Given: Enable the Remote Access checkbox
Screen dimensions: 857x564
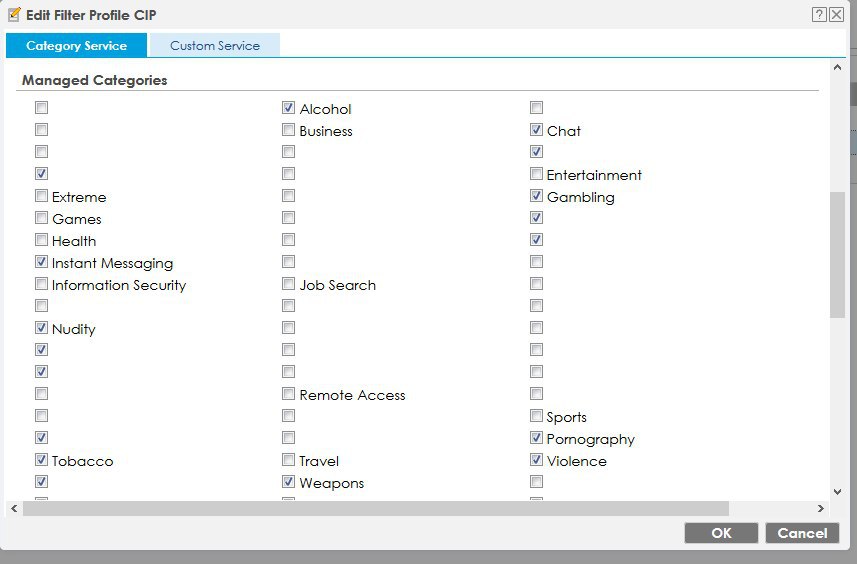Looking at the screenshot, I should point(289,394).
